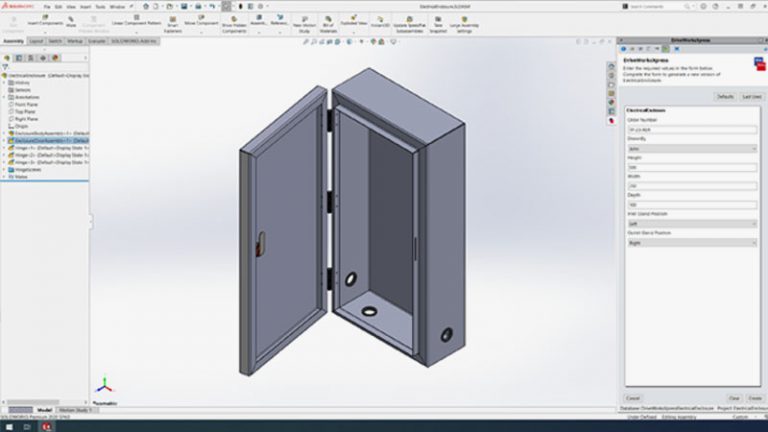This screenshot has width=768, height=432.
Task: Select Front Plane in feature tree
Action: [x=26, y=104]
